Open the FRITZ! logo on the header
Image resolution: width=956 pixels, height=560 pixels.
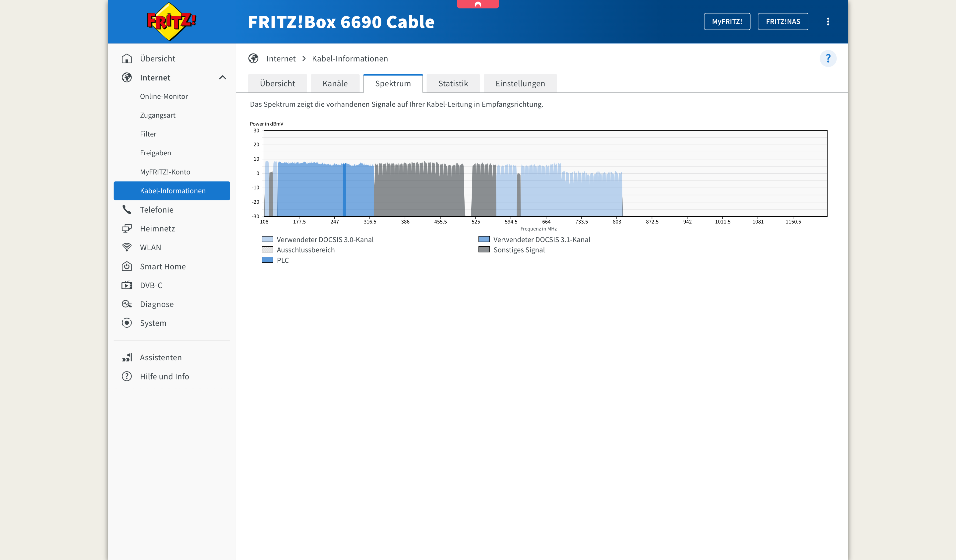(170, 22)
